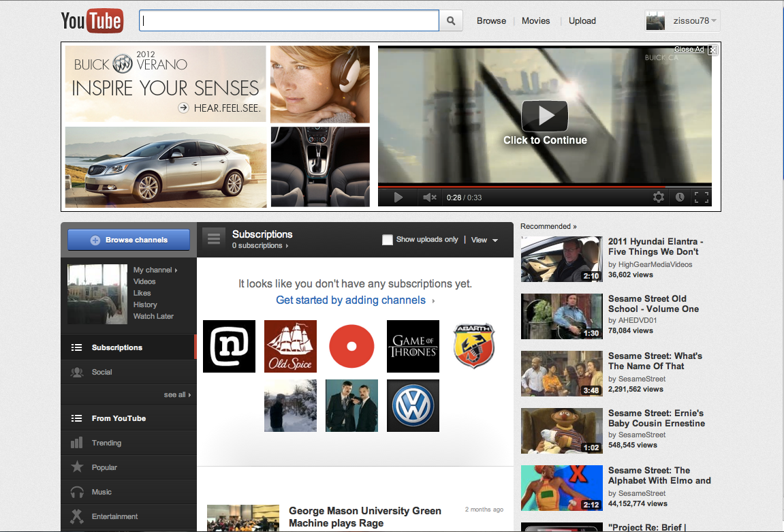Open Likes in the sidebar

(142, 293)
